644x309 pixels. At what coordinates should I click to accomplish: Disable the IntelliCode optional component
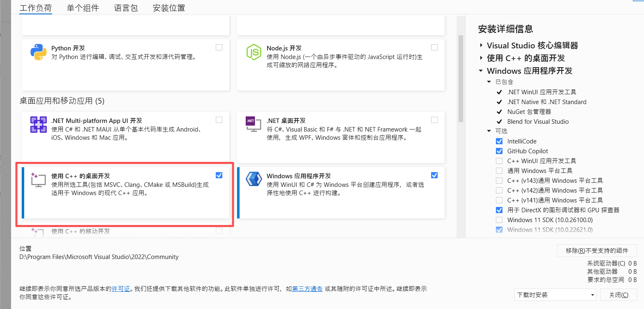(x=499, y=141)
